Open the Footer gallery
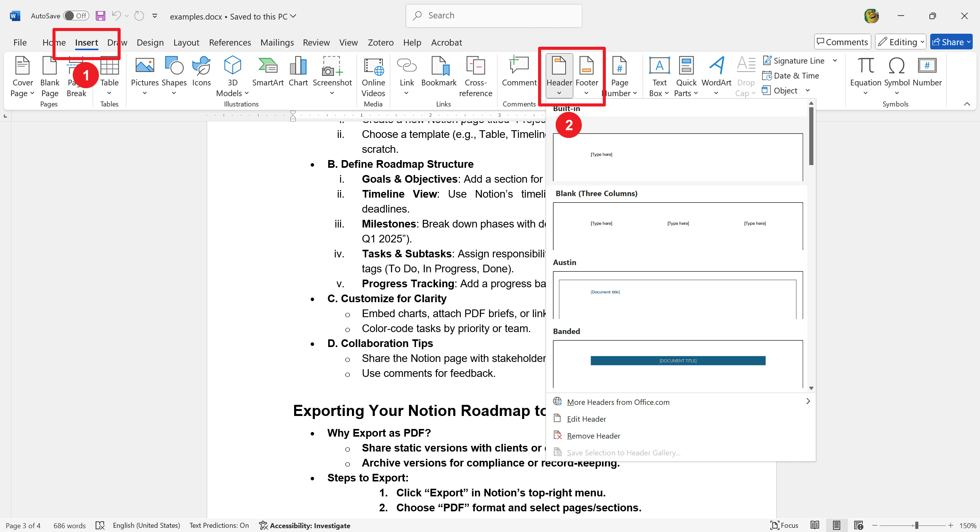The width and height of the screenshot is (980, 532). pos(587,76)
